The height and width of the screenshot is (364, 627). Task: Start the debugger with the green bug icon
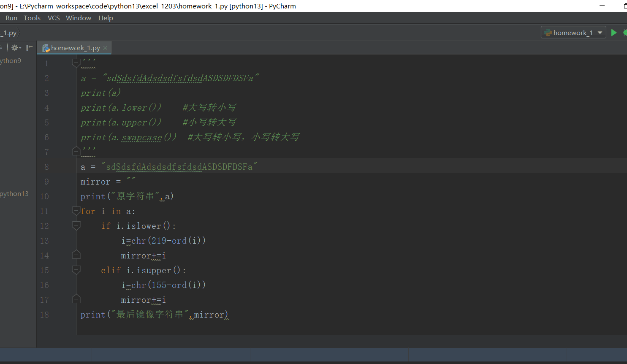point(625,33)
